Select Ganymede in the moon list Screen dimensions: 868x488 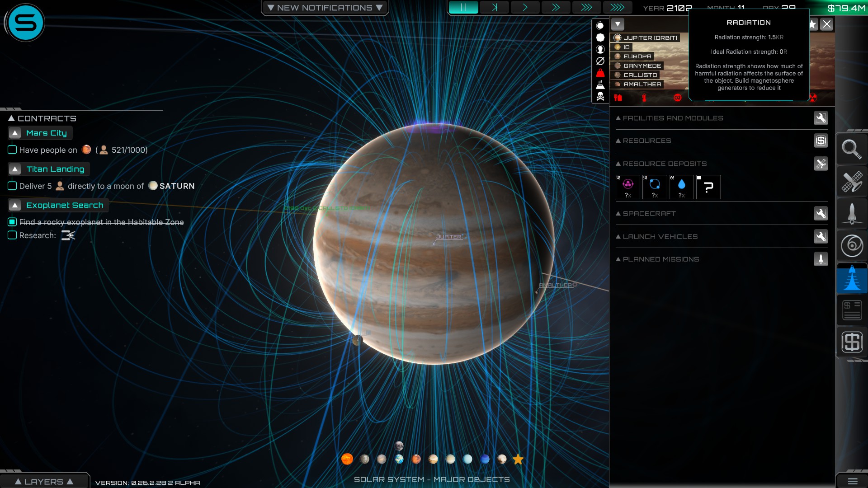642,66
